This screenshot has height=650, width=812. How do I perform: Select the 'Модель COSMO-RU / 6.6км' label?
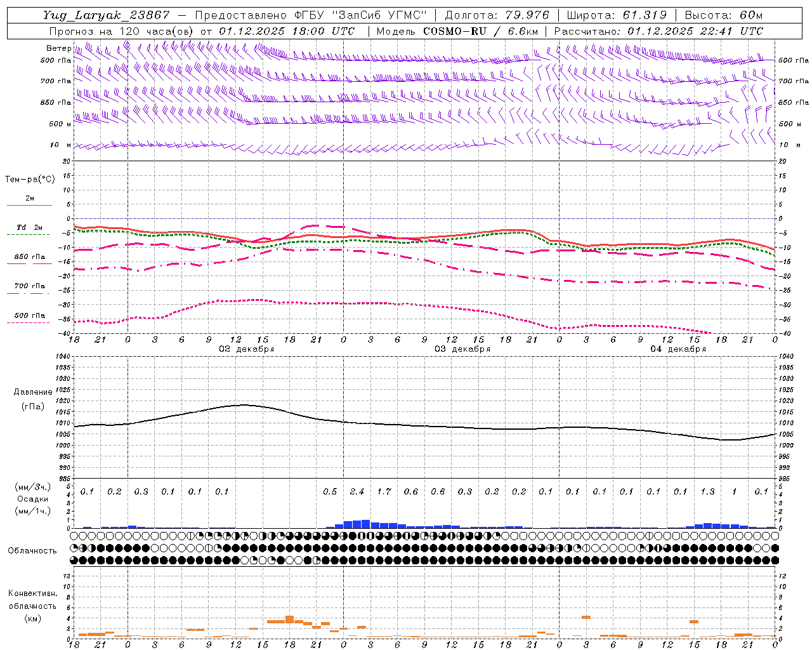[457, 31]
